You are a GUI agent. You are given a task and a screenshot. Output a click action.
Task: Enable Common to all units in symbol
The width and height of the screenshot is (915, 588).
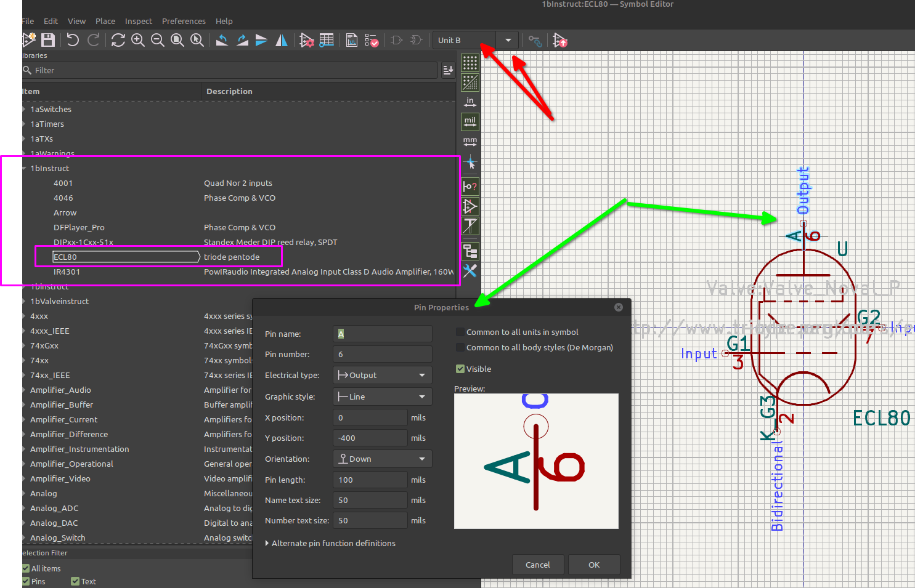click(x=460, y=332)
